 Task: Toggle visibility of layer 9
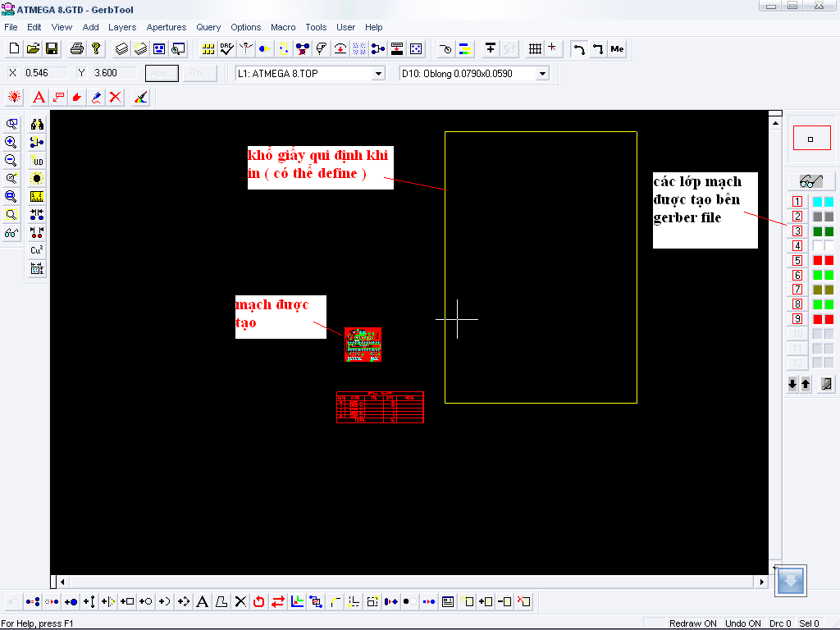point(797,319)
